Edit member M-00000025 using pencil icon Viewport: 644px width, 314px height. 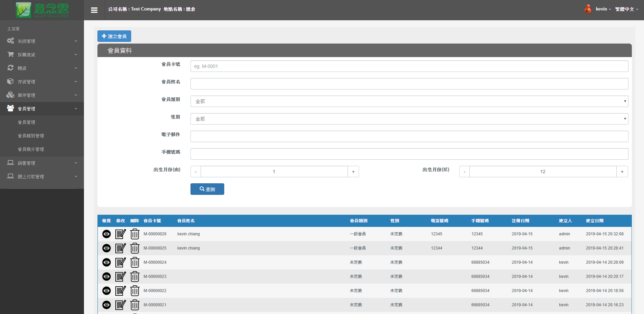(120, 248)
